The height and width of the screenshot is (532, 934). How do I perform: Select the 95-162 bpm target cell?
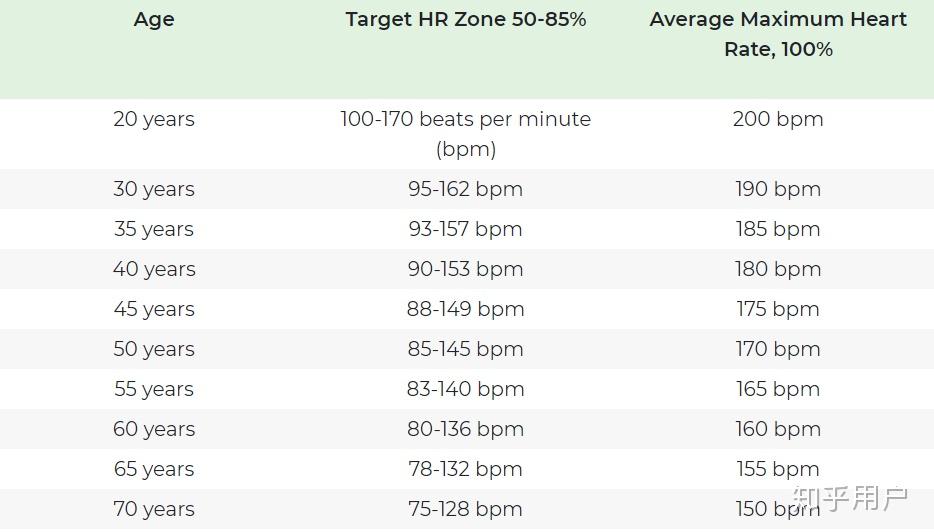click(466, 189)
